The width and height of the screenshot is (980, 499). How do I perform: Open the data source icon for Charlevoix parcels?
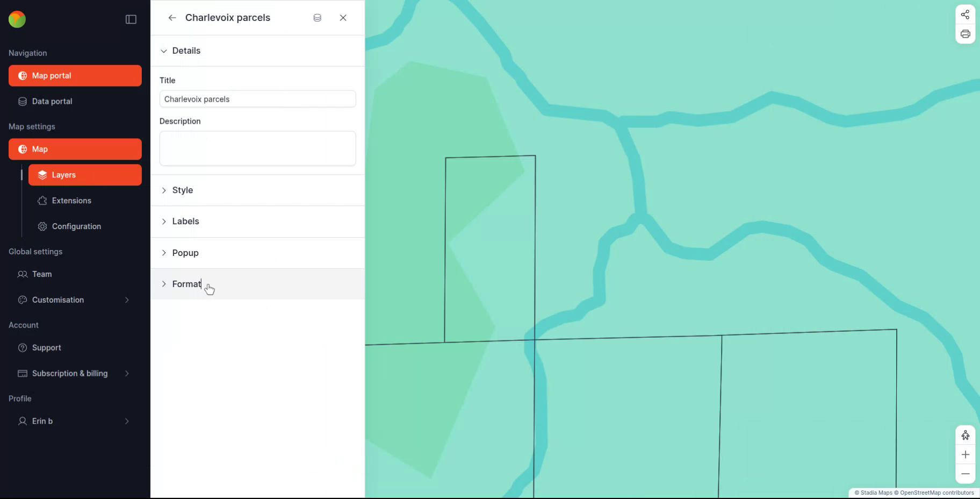(x=317, y=17)
